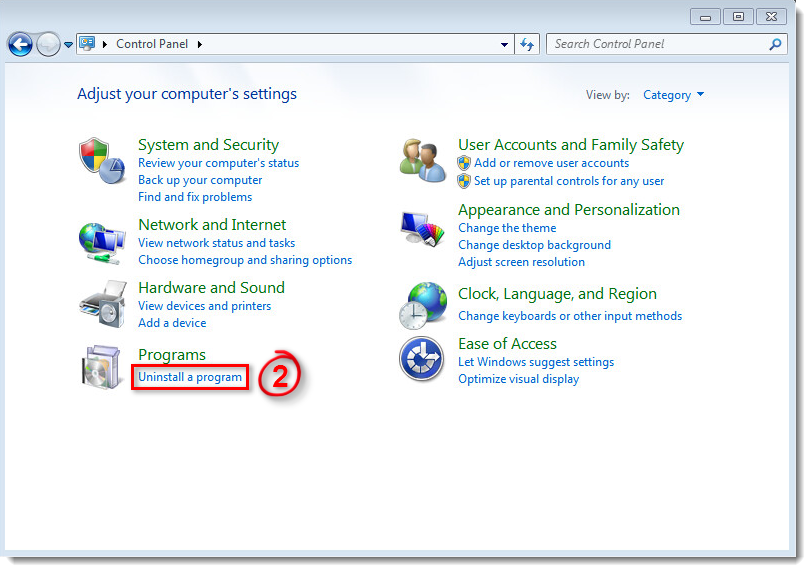Open Change keyboards or other input methods
This screenshot has width=809, height=572.
[x=570, y=316]
